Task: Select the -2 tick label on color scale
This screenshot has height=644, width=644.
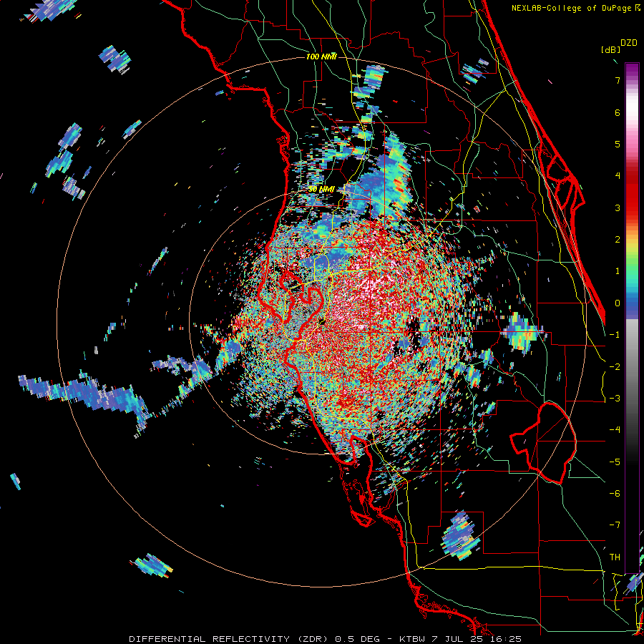Action: click(615, 366)
